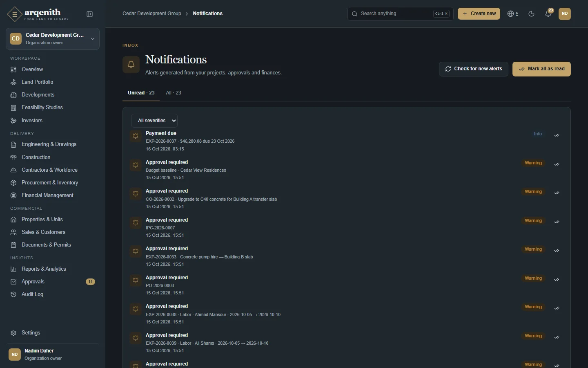Image resolution: width=588 pixels, height=368 pixels.
Task: Collapse the sidebar panel icon
Action: coord(90,14)
